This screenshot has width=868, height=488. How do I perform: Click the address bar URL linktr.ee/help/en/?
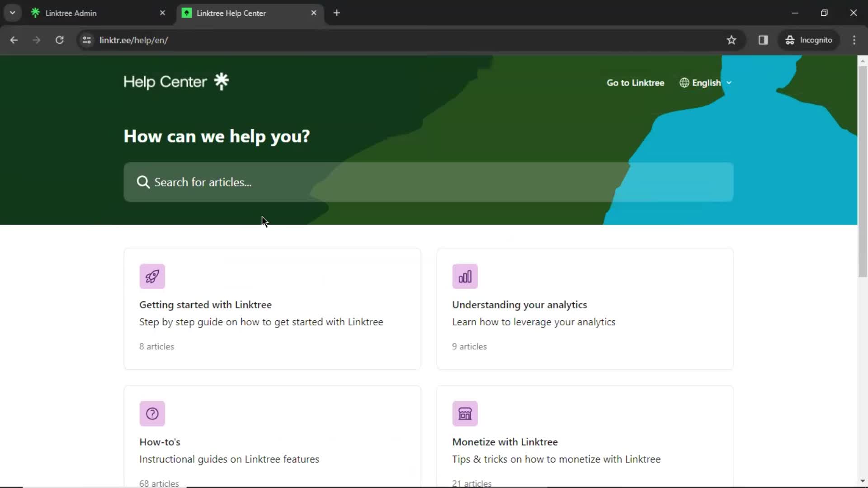click(x=134, y=40)
